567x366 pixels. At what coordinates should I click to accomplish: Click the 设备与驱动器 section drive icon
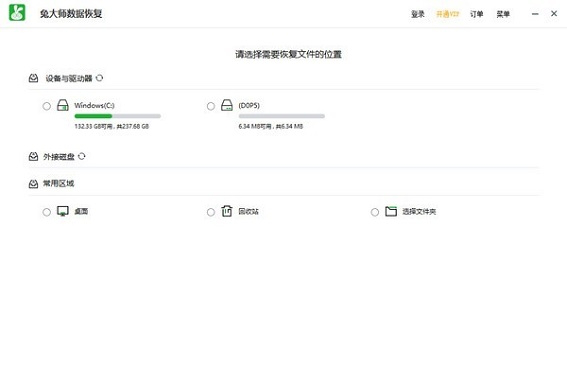(33, 78)
